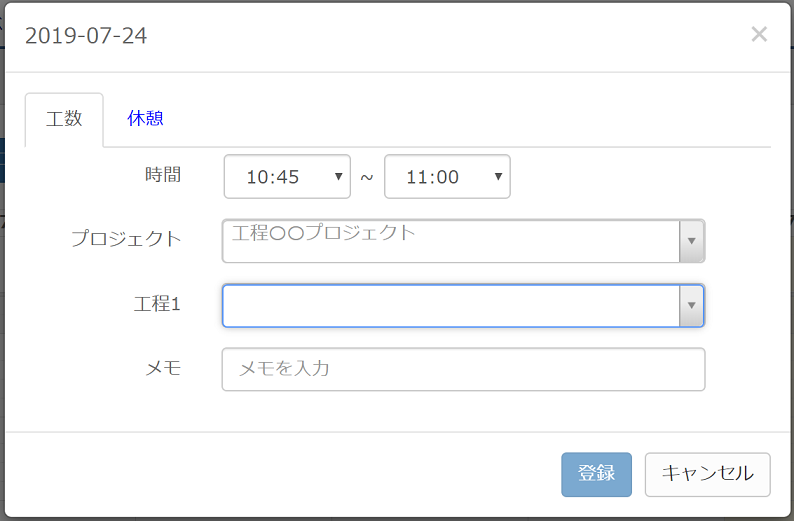
Task: Open the end time 11:00 dropdown
Action: [446, 177]
